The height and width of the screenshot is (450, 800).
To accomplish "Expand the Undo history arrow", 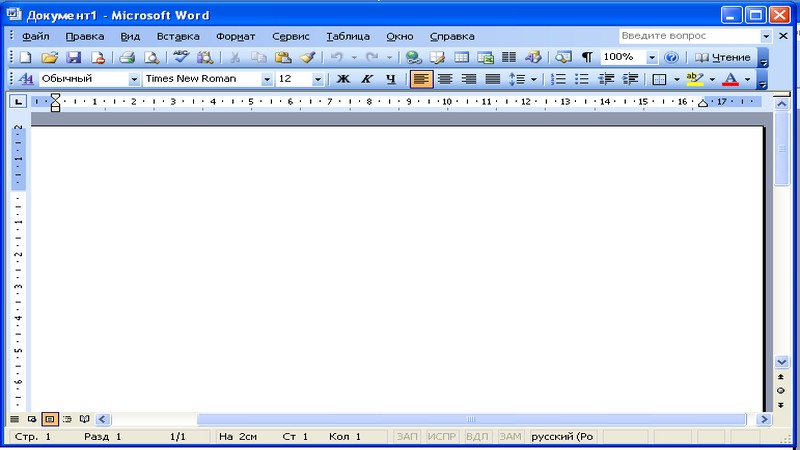I will pyautogui.click(x=354, y=57).
